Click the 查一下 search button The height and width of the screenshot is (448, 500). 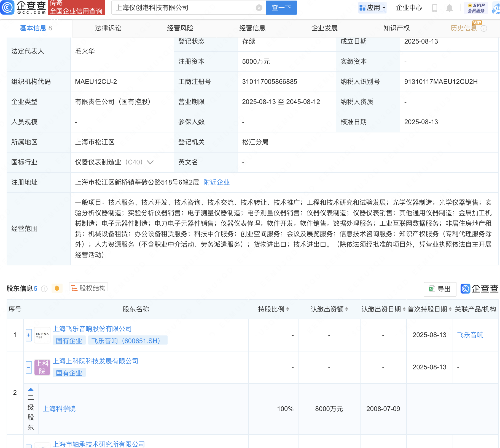pyautogui.click(x=281, y=7)
